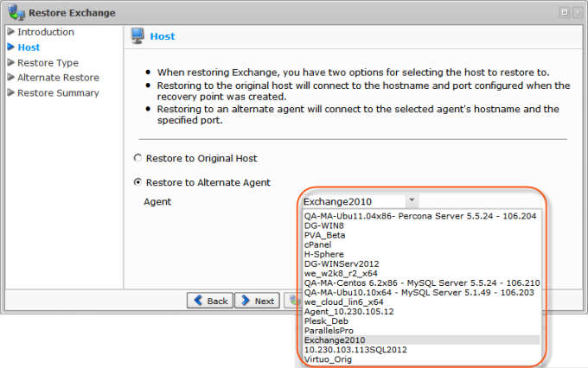
Task: Choose Virtuo_Orig agent entry
Action: 421,359
